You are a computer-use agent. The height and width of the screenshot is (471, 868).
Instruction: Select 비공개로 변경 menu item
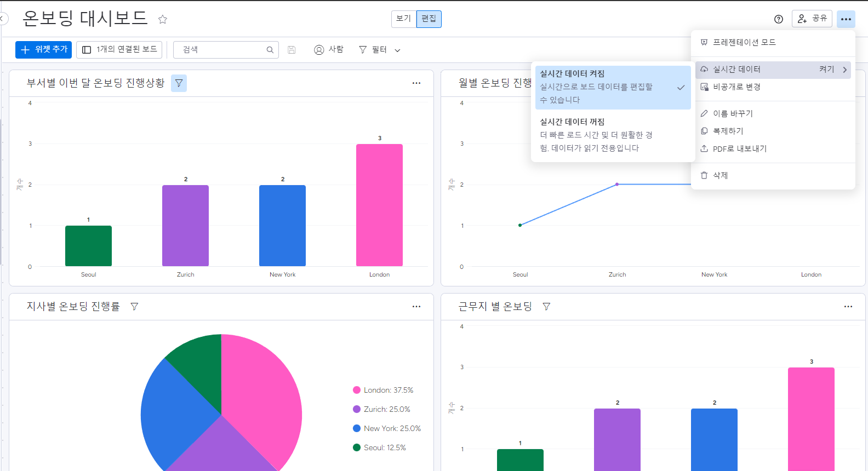pyautogui.click(x=773, y=87)
